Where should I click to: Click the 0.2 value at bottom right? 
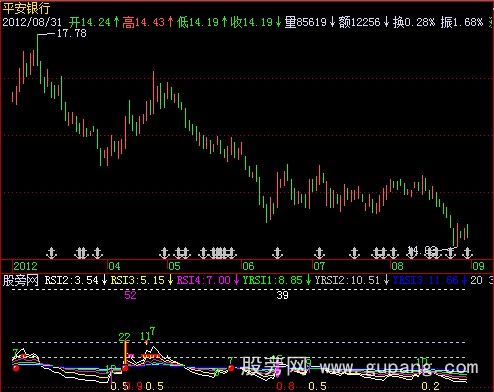(430, 386)
